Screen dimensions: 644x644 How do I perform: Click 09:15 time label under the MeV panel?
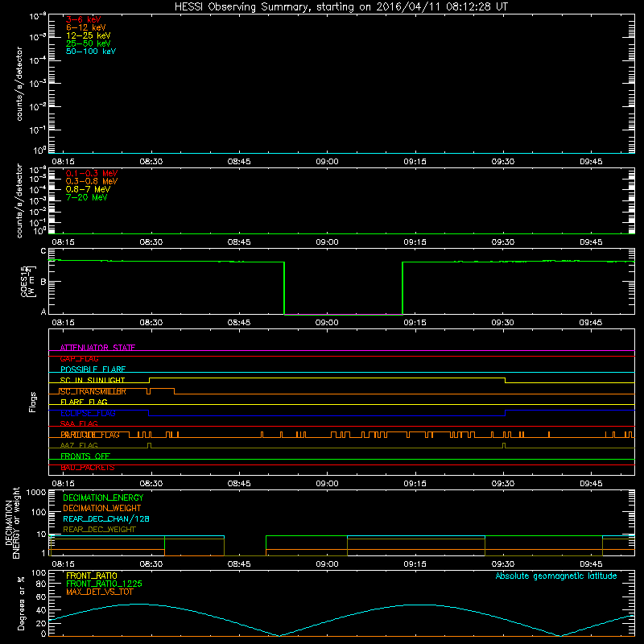tap(415, 242)
